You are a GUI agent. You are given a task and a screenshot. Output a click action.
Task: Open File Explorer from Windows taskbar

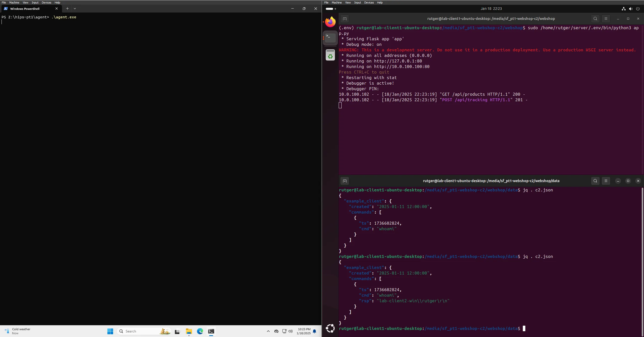(189, 331)
